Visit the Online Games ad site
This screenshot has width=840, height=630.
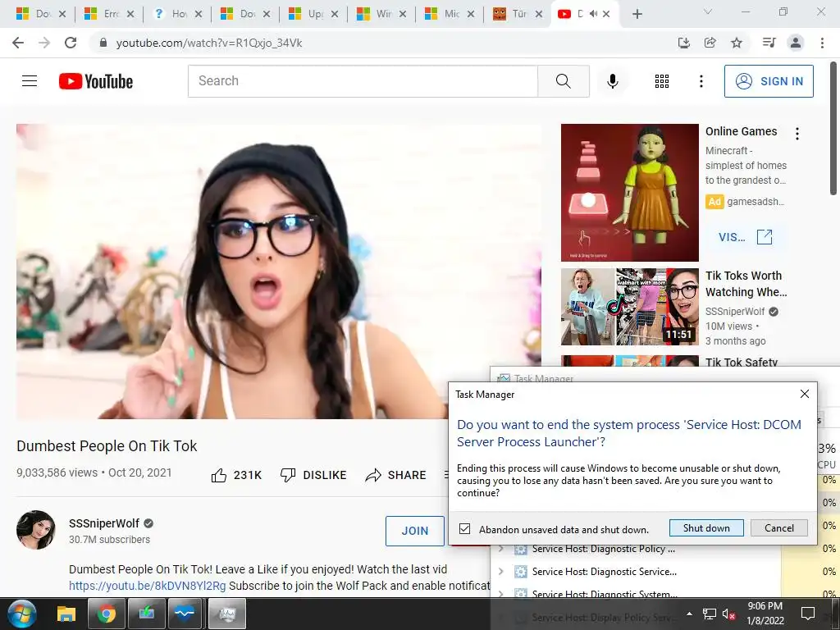pyautogui.click(x=745, y=237)
